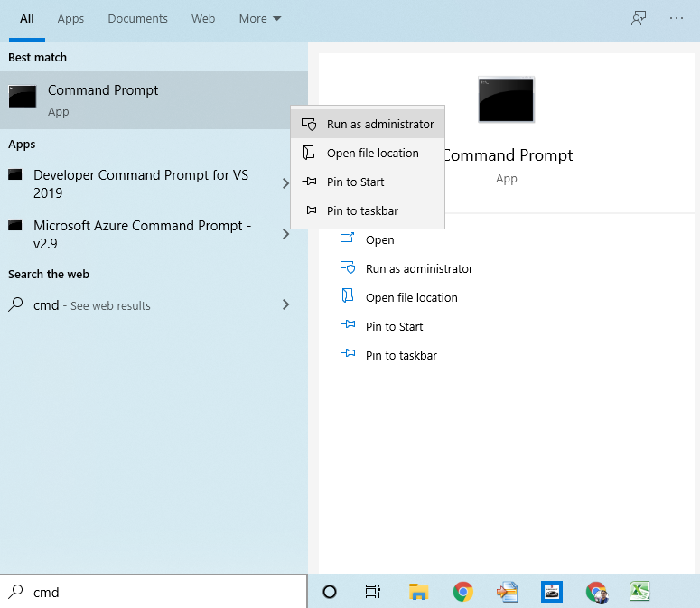Click shield icon beside preview Run as administrator
This screenshot has height=608, width=700.
[348, 267]
